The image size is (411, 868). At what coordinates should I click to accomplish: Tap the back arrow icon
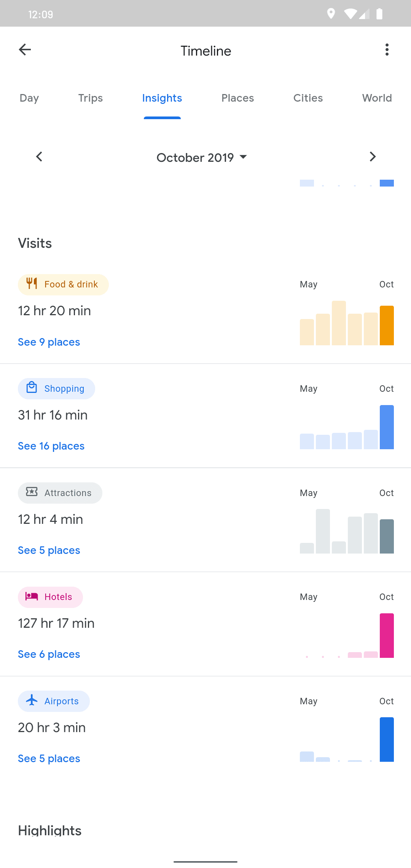[x=25, y=50]
